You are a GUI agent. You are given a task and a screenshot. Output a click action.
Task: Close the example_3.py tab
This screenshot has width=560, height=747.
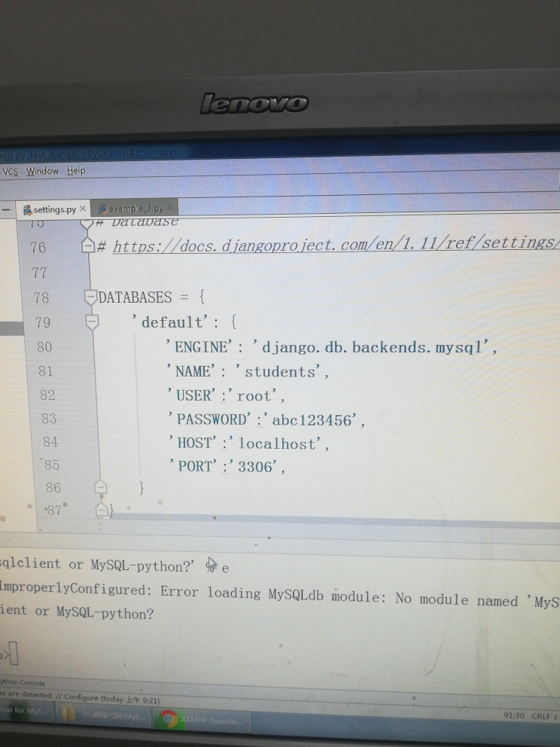coord(170,207)
